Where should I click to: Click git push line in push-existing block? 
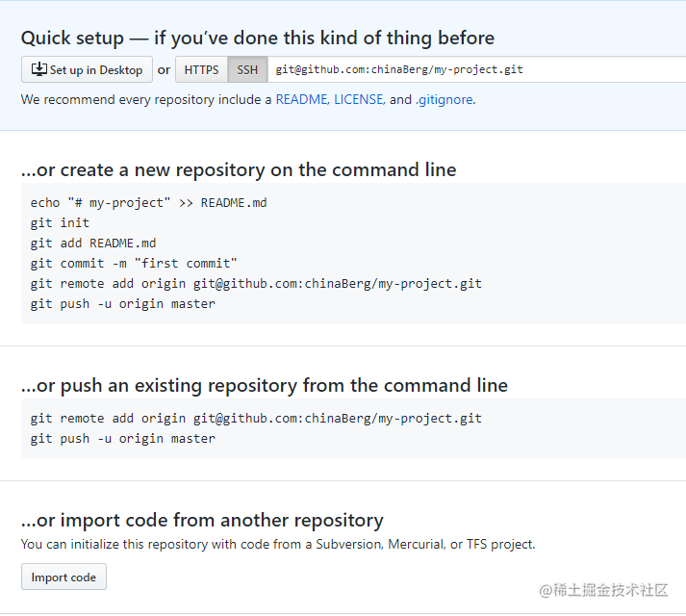(x=123, y=439)
